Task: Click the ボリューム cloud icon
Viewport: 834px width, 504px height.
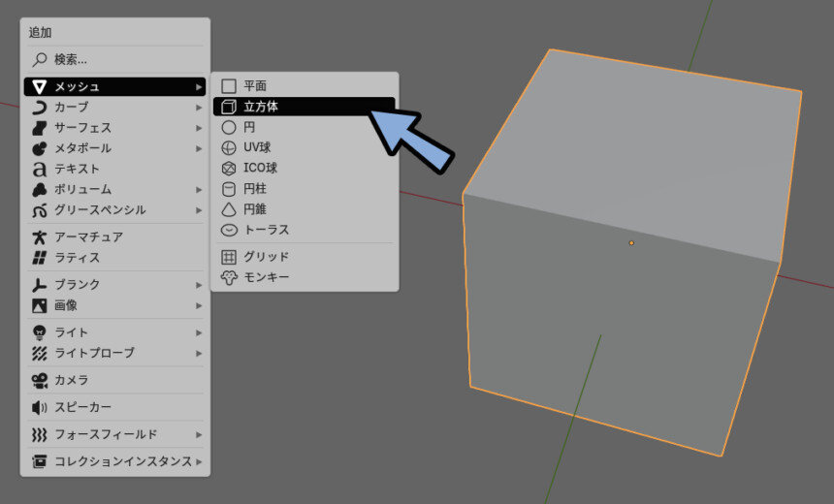Action: [x=40, y=190]
